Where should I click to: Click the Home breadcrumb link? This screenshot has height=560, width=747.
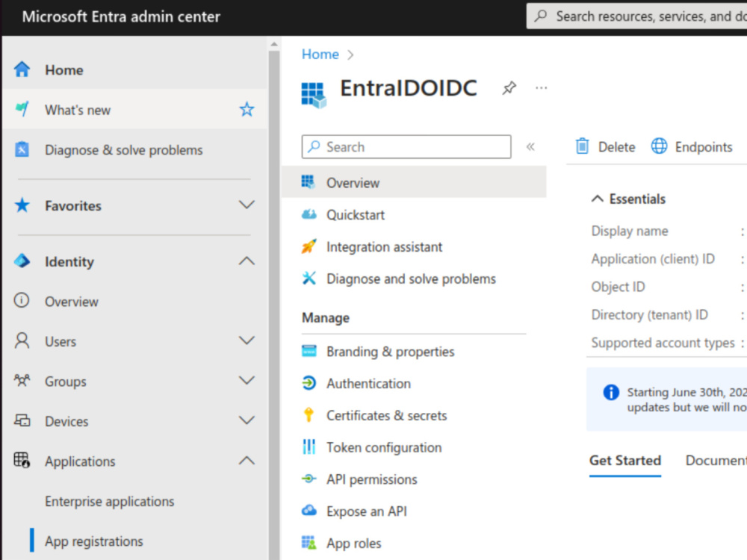pos(320,55)
